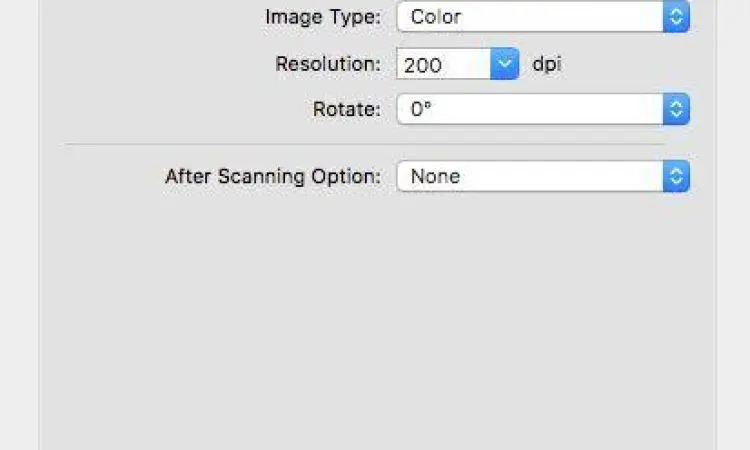Select the "Color" value in Image Type

tap(436, 17)
